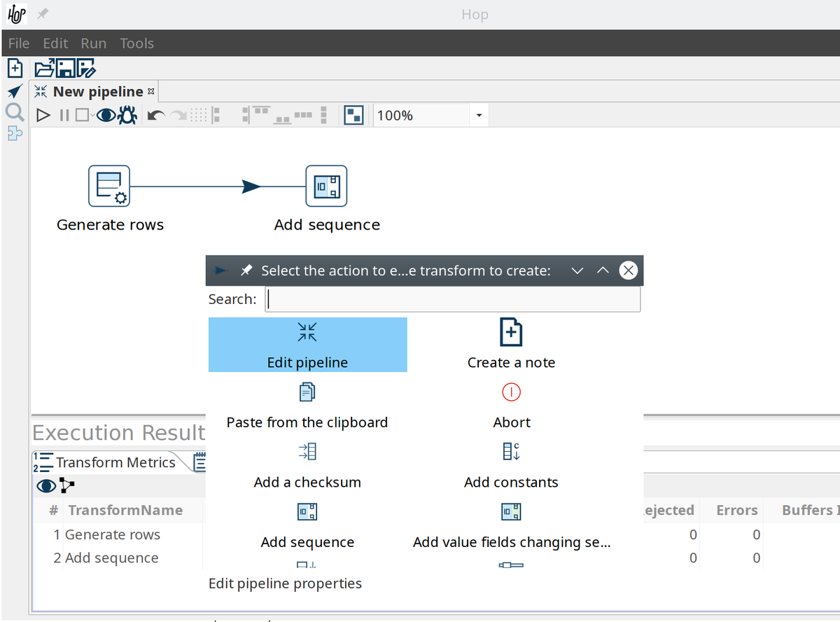Image resolution: width=840 pixels, height=622 pixels.
Task: Align selected transforms to the left
Action: [216, 116]
